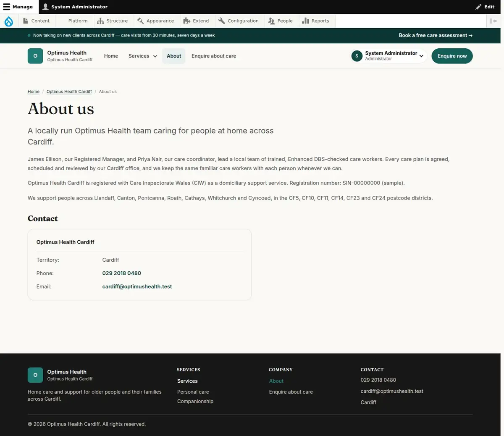This screenshot has height=436, width=504.
Task: Toggle toolbar orientation arrow icon
Action: (493, 21)
